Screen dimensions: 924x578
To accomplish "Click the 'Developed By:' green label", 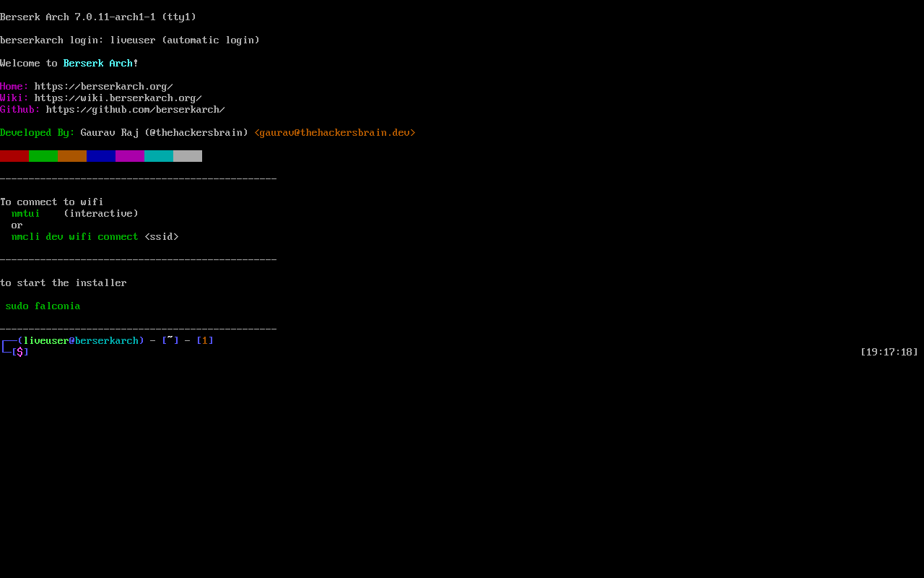I will (x=38, y=133).
